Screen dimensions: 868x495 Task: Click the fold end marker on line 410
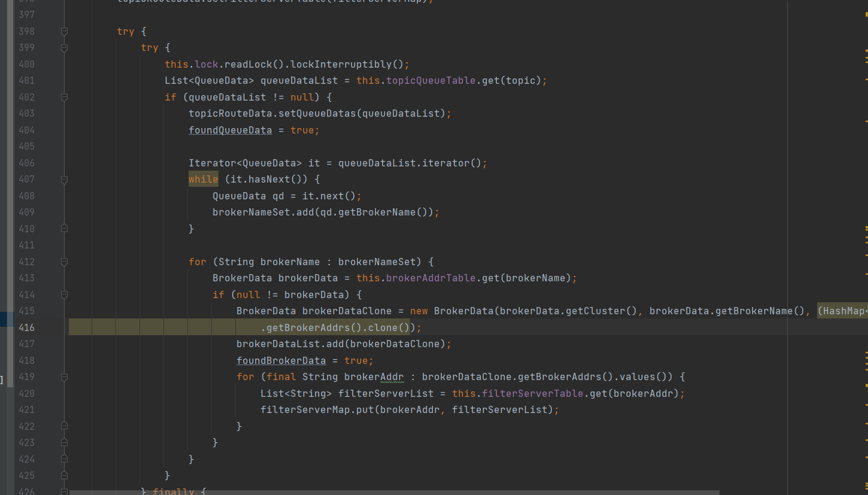(x=64, y=229)
